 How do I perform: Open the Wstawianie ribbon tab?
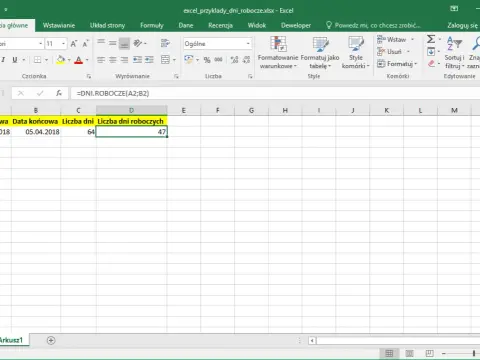click(x=59, y=25)
